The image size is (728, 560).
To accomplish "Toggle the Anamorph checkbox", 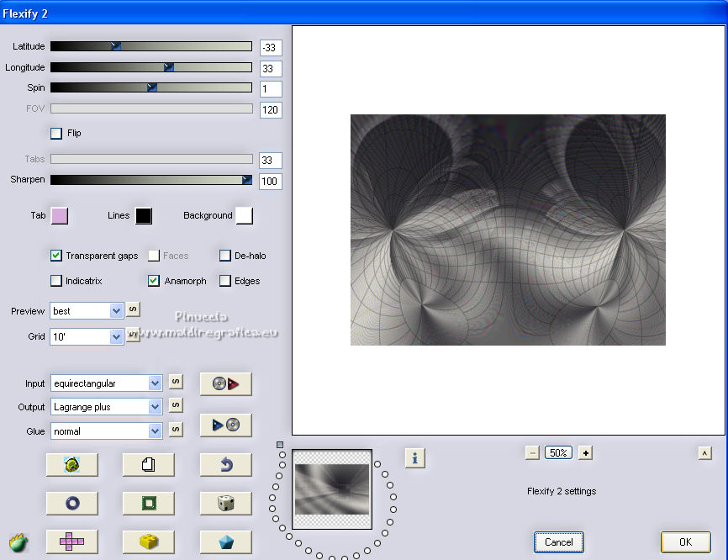I will [x=154, y=281].
